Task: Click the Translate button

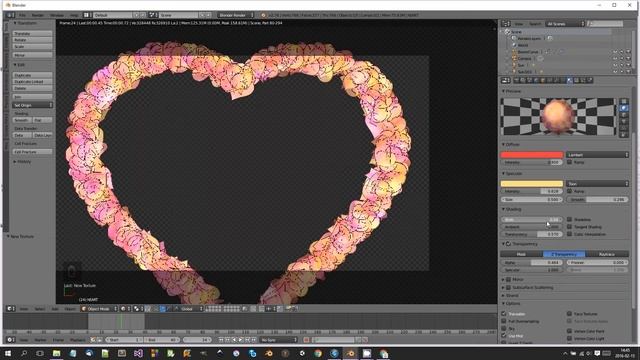Action: (32, 33)
